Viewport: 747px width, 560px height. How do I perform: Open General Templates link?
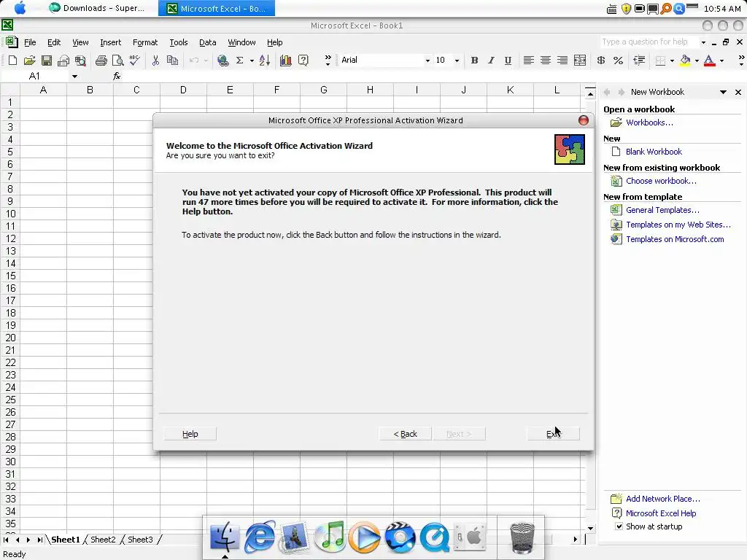pyautogui.click(x=662, y=210)
